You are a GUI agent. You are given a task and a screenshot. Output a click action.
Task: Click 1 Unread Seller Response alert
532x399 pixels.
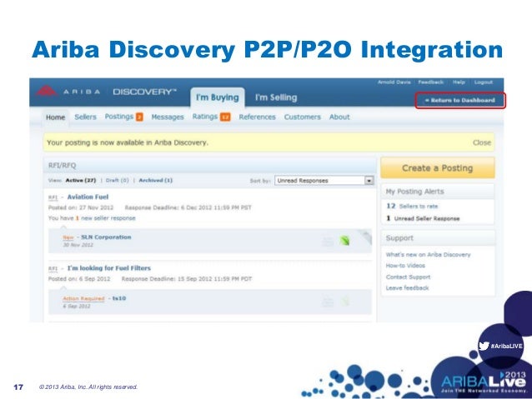(x=423, y=218)
